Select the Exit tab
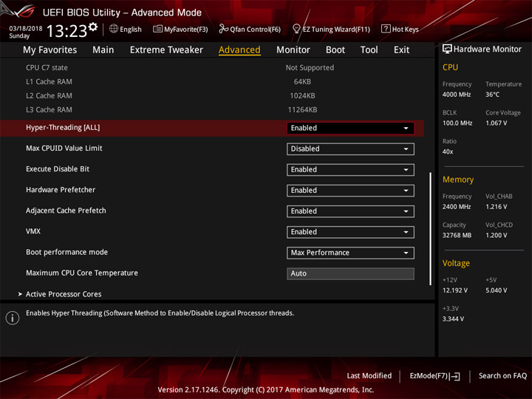The image size is (532, 399). click(x=401, y=50)
